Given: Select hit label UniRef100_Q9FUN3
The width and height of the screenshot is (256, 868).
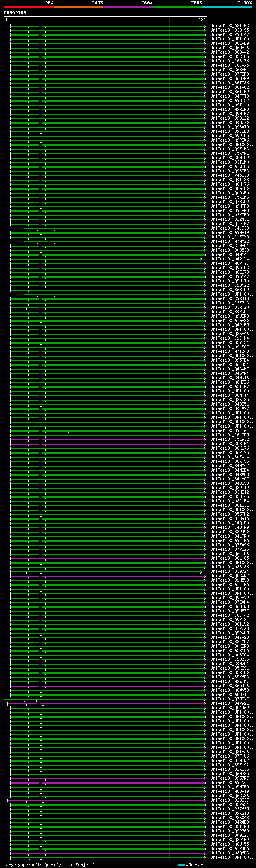Looking at the screenshot, I should click(230, 149).
